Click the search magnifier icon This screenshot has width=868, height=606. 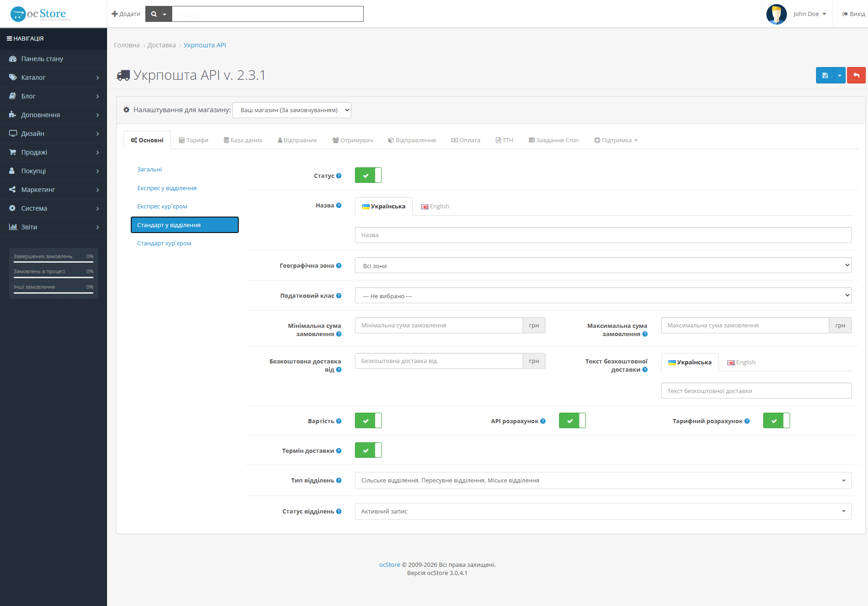click(x=154, y=14)
